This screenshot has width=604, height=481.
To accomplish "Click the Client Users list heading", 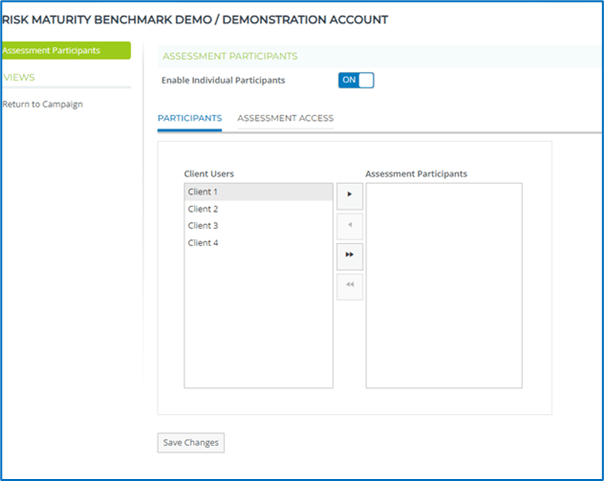I will 209,174.
